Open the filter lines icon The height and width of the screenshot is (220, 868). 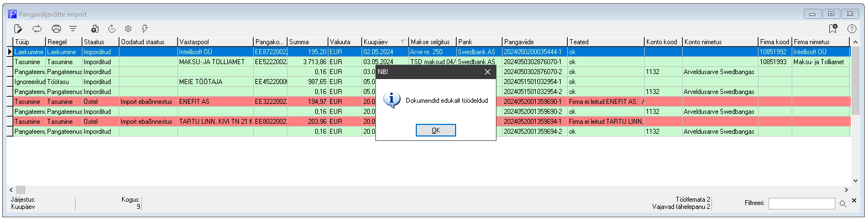73,29
